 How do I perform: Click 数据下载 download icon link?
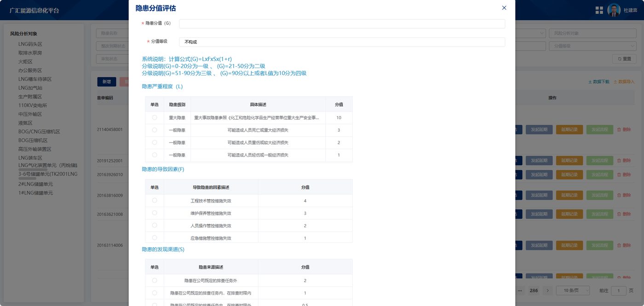coord(599,82)
